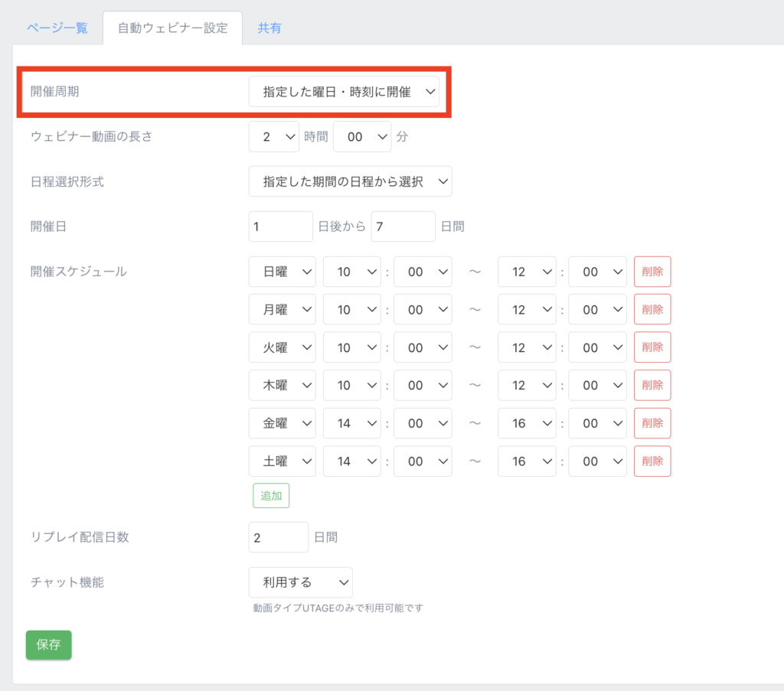Open the チャット機能 dropdown
The image size is (784, 691).
300,582
